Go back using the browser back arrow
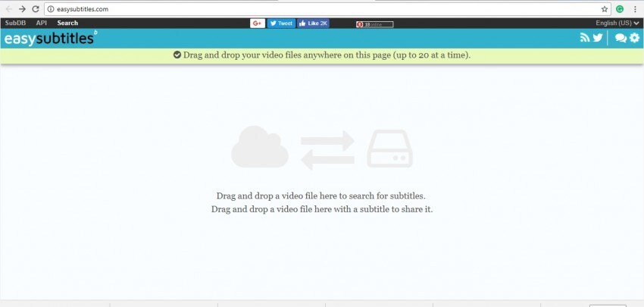The height and width of the screenshot is (307, 644). tap(8, 9)
